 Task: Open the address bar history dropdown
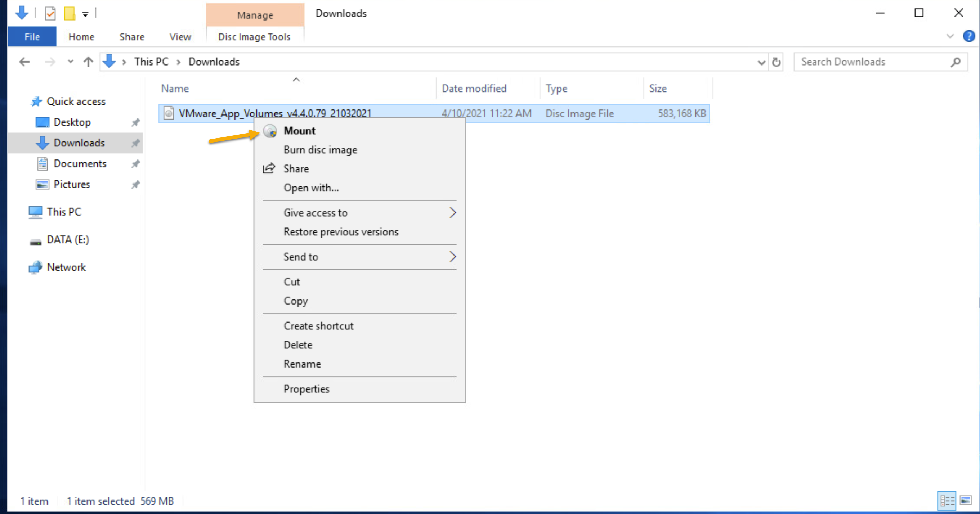point(761,62)
